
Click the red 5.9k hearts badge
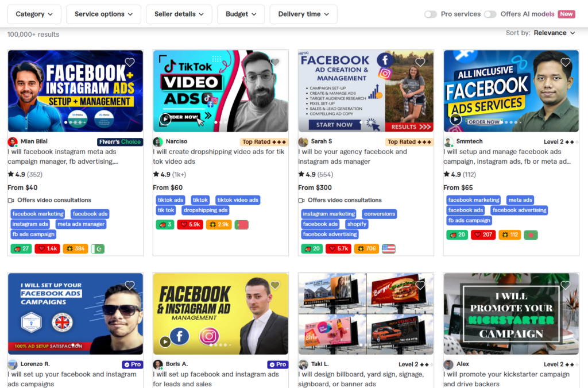[x=190, y=224]
